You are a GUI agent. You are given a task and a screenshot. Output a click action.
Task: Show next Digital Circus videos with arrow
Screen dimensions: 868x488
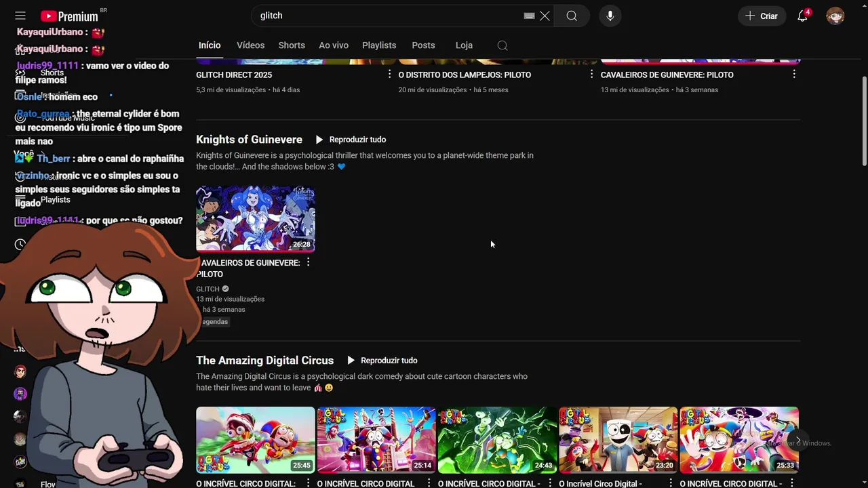point(798,441)
